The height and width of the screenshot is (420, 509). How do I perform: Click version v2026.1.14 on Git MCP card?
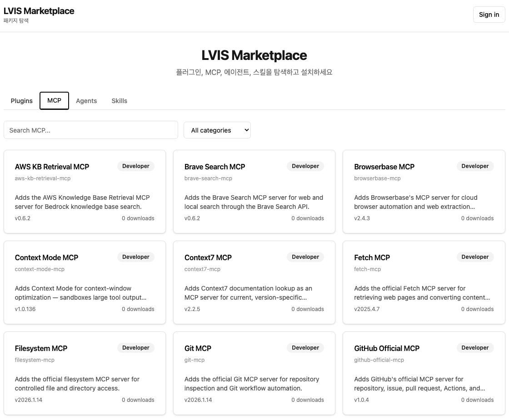click(x=198, y=400)
